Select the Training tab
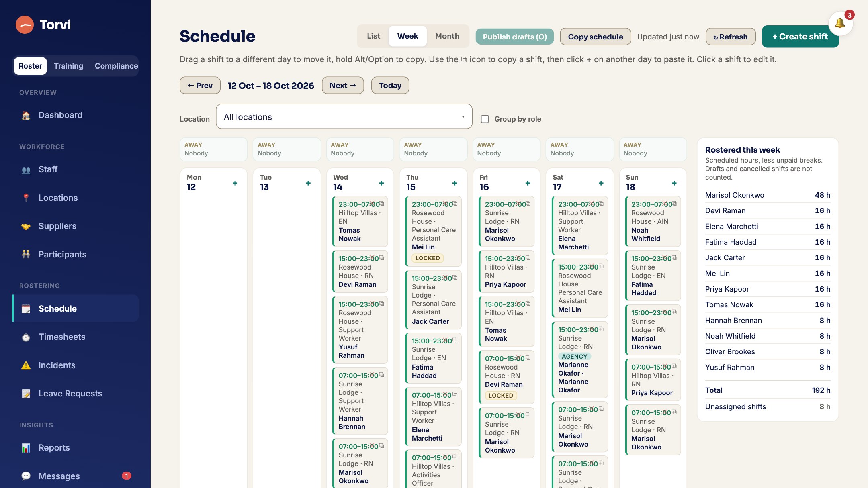 [68, 66]
